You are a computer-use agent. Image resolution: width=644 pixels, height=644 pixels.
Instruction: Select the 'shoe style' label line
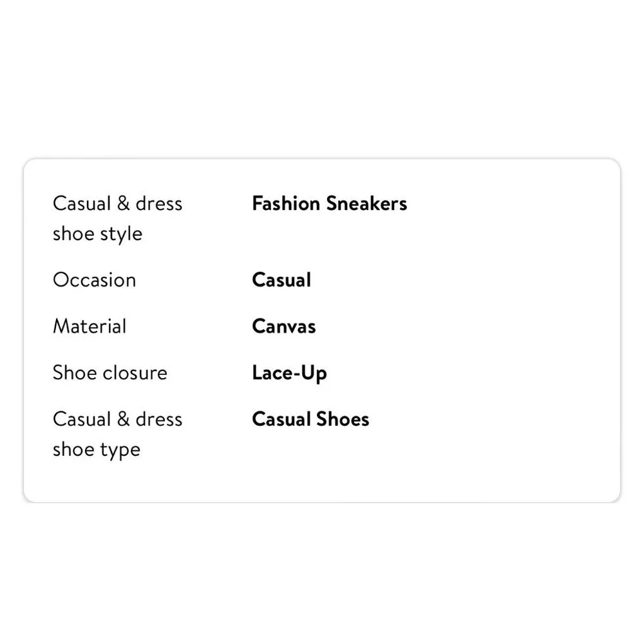98,234
